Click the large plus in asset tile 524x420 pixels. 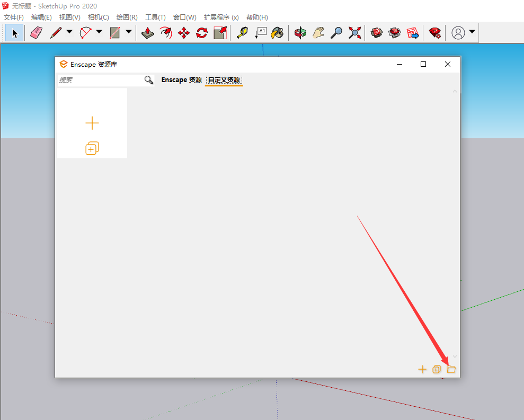pyautogui.click(x=92, y=123)
